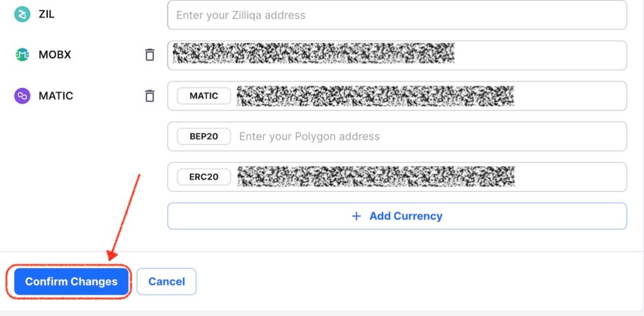Delete the MATIC currency with trash icon
The height and width of the screenshot is (316, 644).
point(150,95)
